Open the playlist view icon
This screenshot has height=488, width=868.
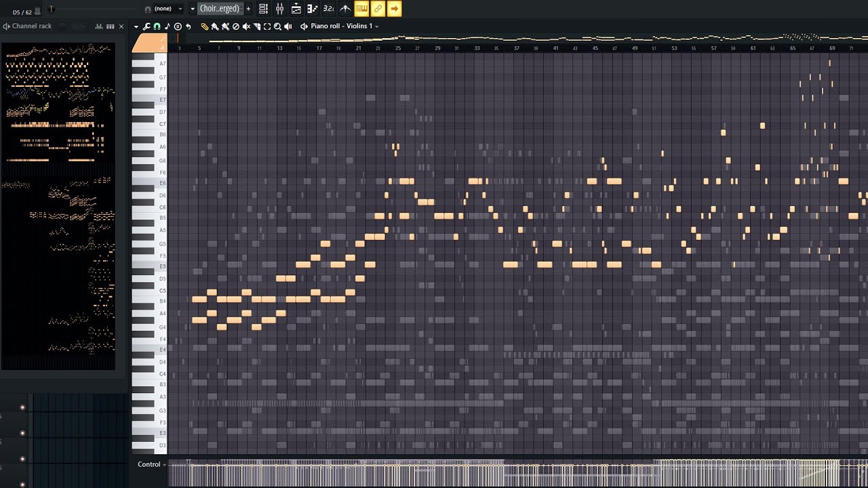tap(263, 9)
